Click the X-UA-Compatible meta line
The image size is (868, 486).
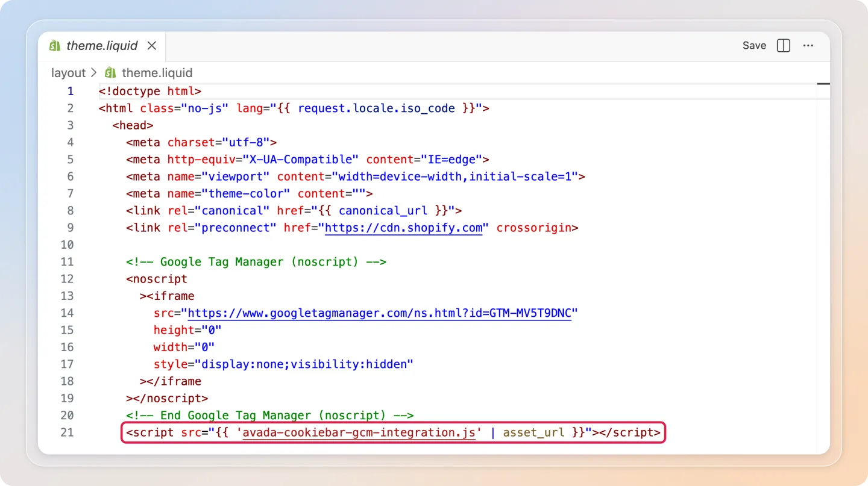coord(307,160)
